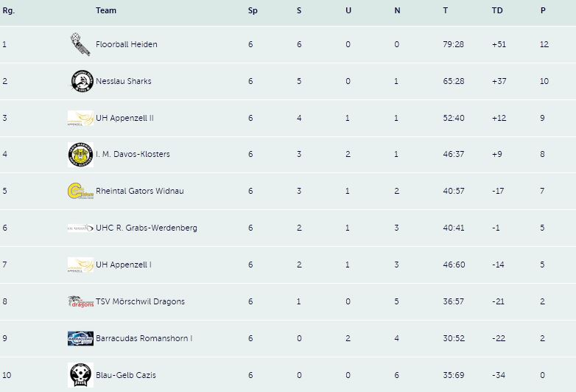Click the Davos-Klosters marmot logo
Screen dimensions: 576x392
pyautogui.click(x=80, y=154)
